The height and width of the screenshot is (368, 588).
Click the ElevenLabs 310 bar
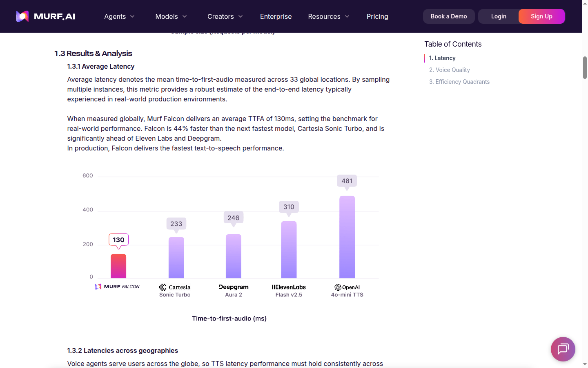[289, 250]
